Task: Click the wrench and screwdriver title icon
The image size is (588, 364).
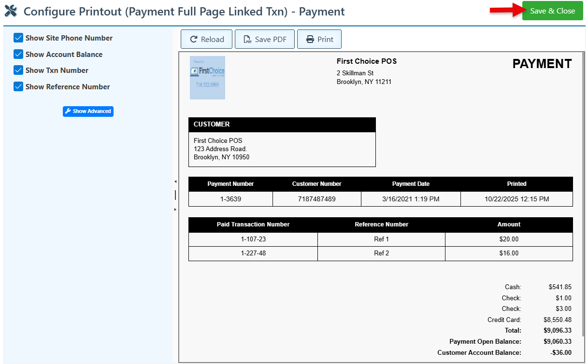Action: (x=11, y=11)
